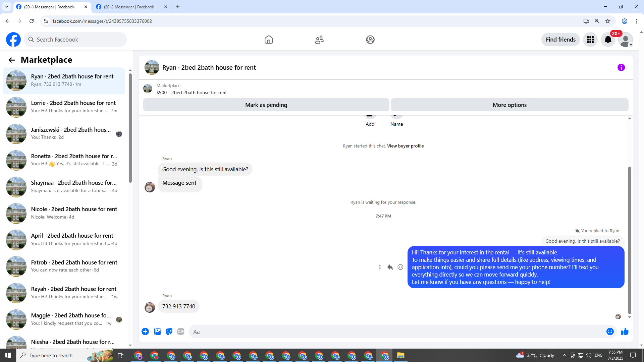Open the conversation information icon
Screen dimensions: 644x362
click(621, 68)
